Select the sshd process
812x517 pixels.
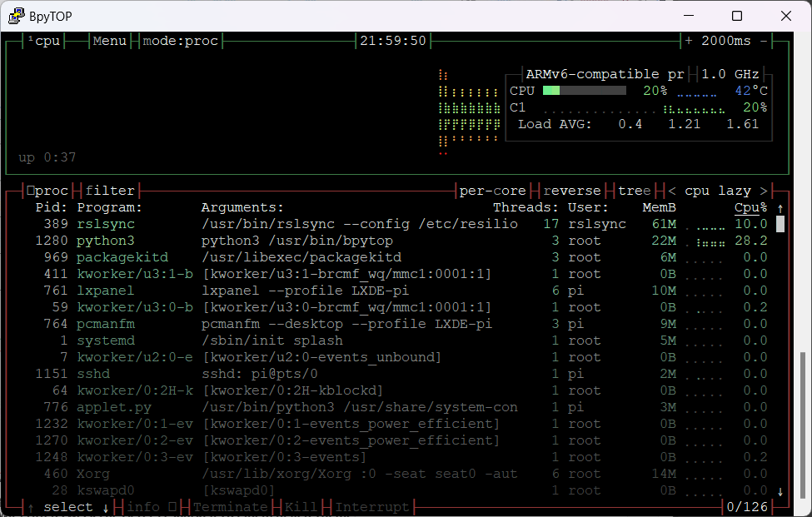pos(398,374)
